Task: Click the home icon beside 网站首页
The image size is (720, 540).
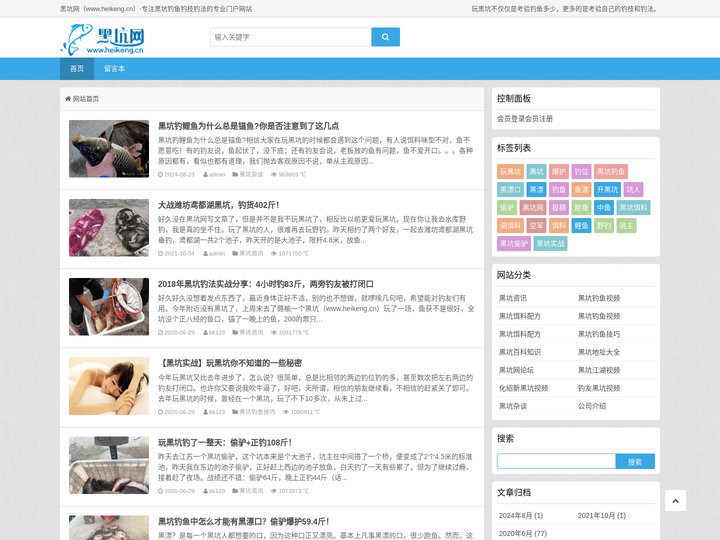Action: pyautogui.click(x=68, y=99)
